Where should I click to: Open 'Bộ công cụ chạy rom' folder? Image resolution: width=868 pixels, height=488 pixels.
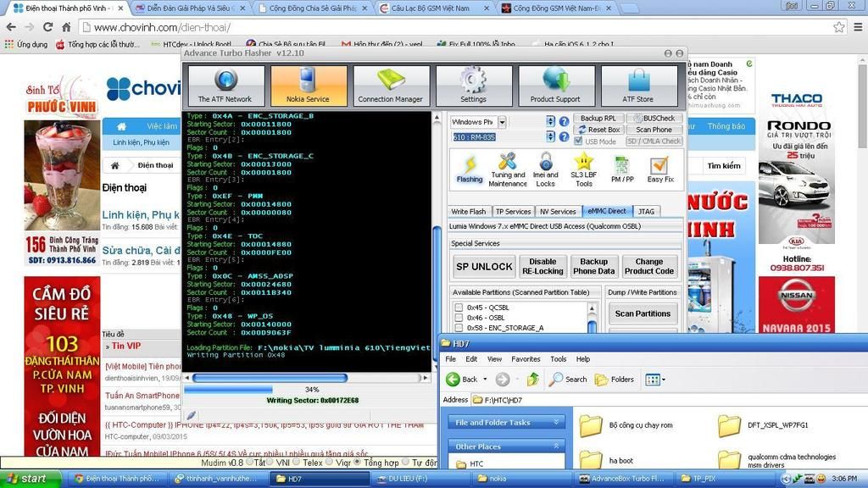point(626,425)
